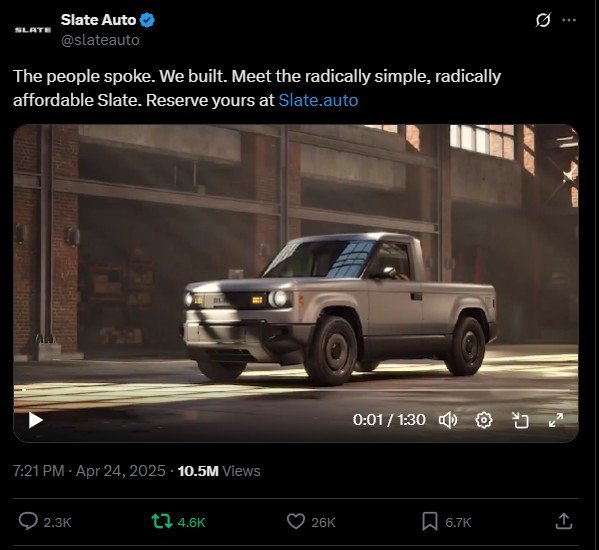This screenshot has width=599, height=550.
Task: Open the Grok icon in the tweet header
Action: pos(543,20)
